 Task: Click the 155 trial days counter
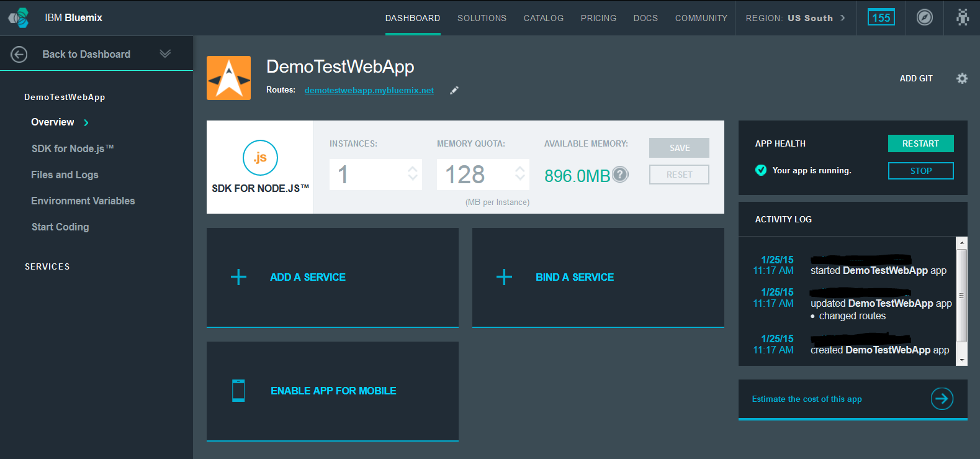pyautogui.click(x=881, y=17)
